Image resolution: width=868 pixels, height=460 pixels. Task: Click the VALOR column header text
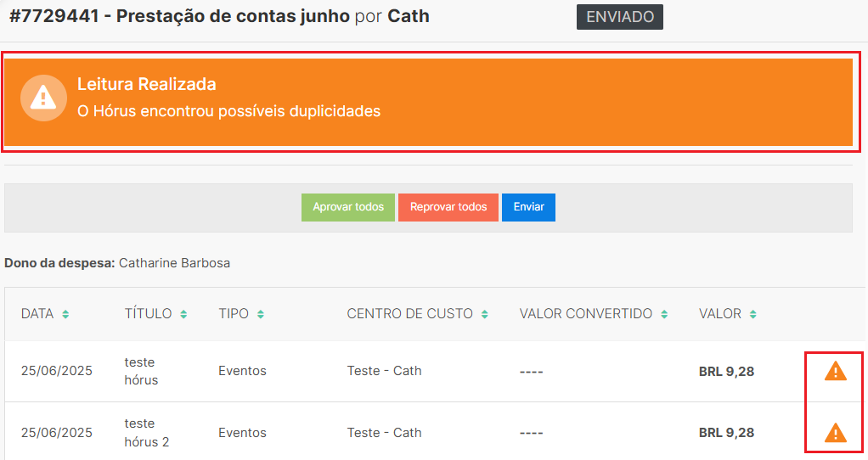point(719,314)
